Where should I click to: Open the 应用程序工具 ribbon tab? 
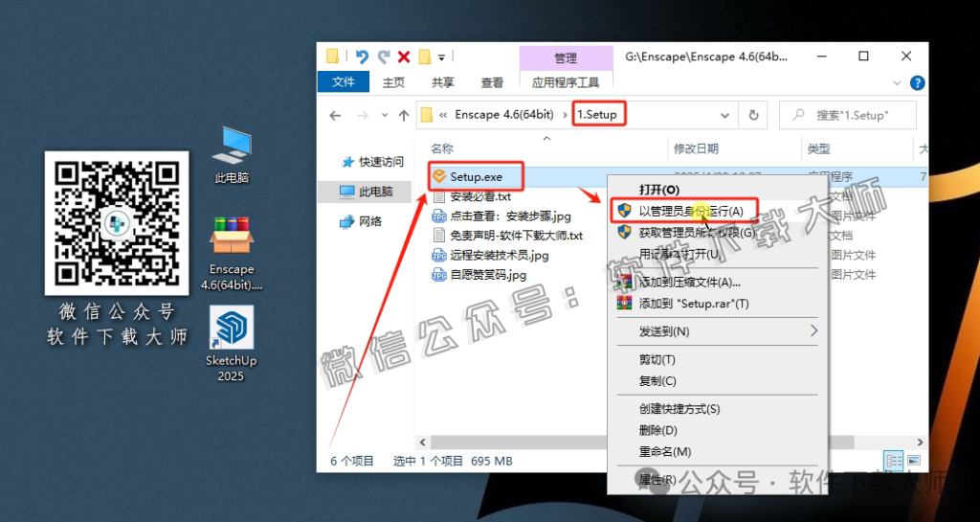click(566, 82)
